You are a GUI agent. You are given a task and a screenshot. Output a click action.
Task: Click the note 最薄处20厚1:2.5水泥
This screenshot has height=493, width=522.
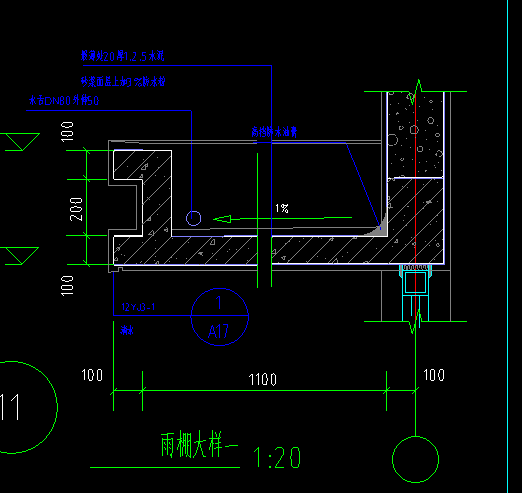[122, 56]
